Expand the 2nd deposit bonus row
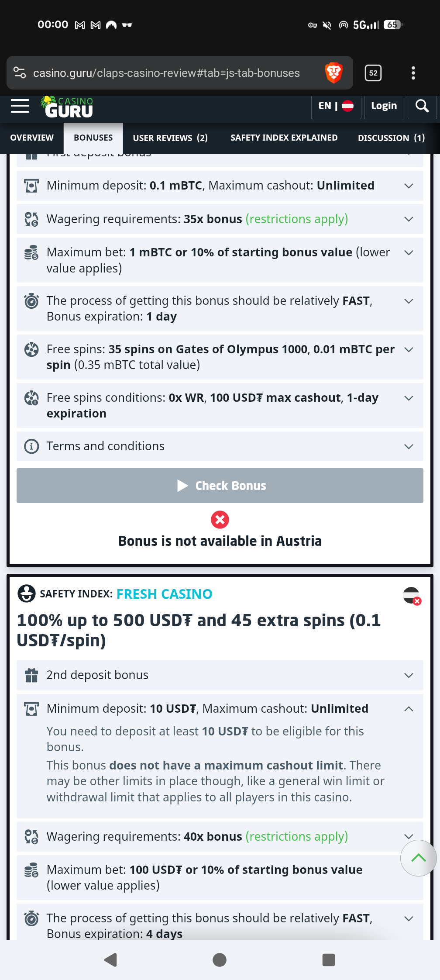The width and height of the screenshot is (440, 980). pos(409,675)
